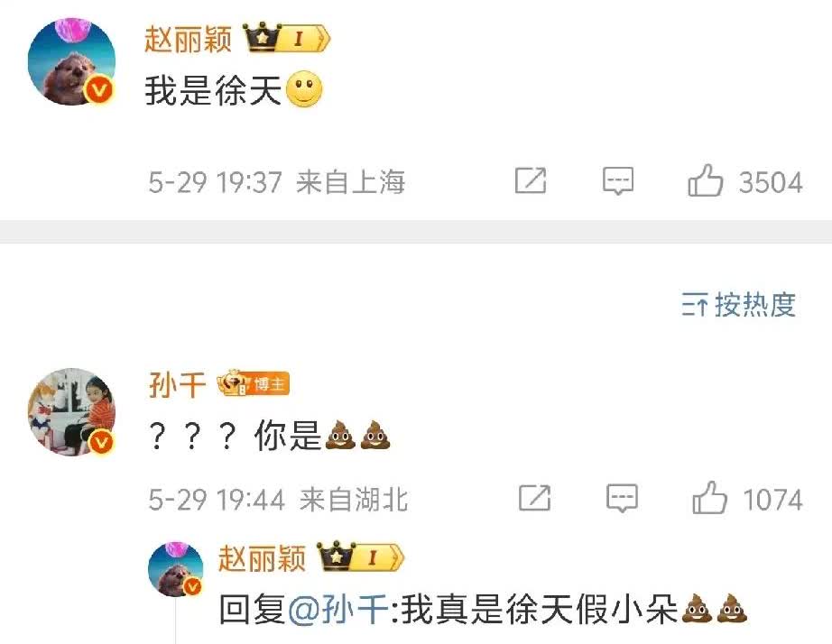
Task: Tap the timestamp 5-29 19:44 来自湖北
Action: pyautogui.click(x=278, y=499)
